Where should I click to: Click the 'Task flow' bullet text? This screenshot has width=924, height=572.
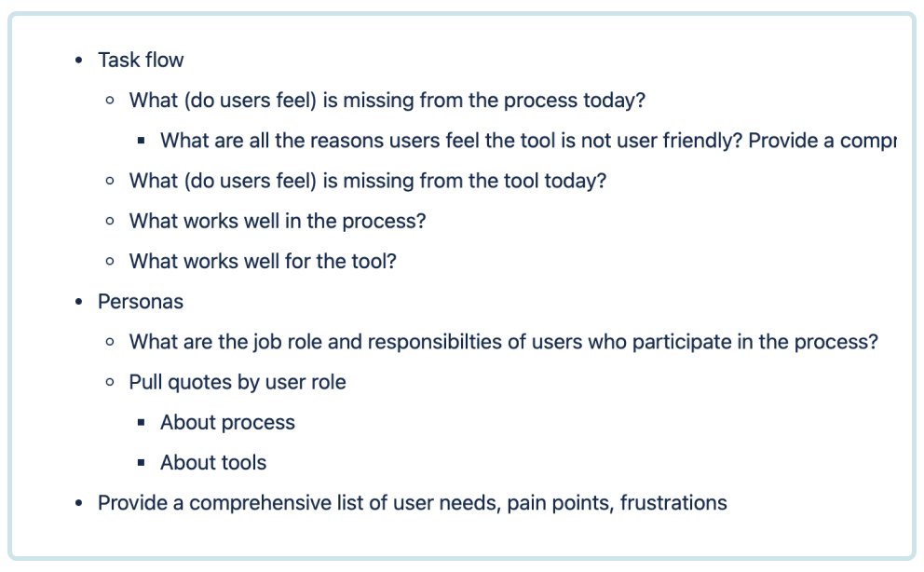(141, 60)
